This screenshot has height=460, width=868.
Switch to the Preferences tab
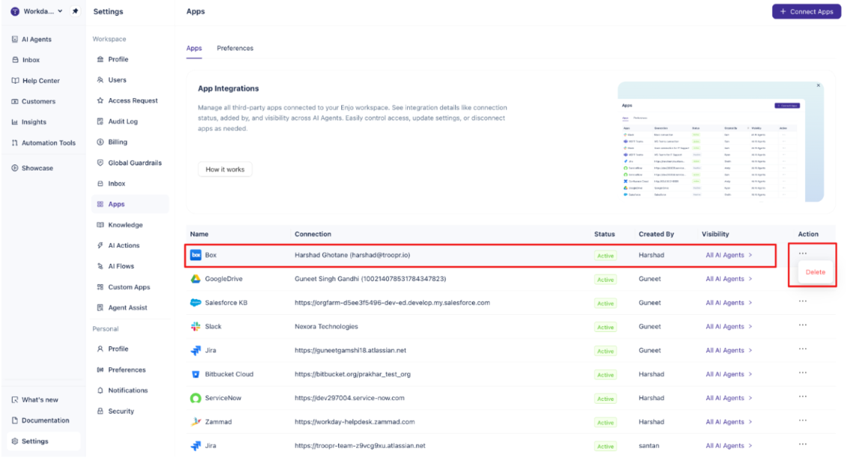(235, 48)
